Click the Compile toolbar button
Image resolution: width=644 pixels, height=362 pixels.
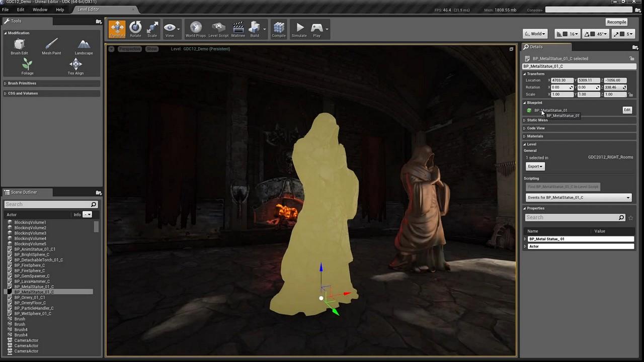pos(279,29)
